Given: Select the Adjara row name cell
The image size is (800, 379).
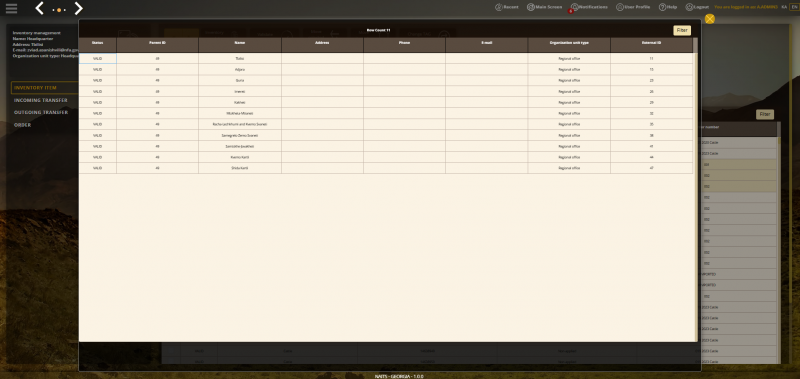Looking at the screenshot, I should 240,69.
